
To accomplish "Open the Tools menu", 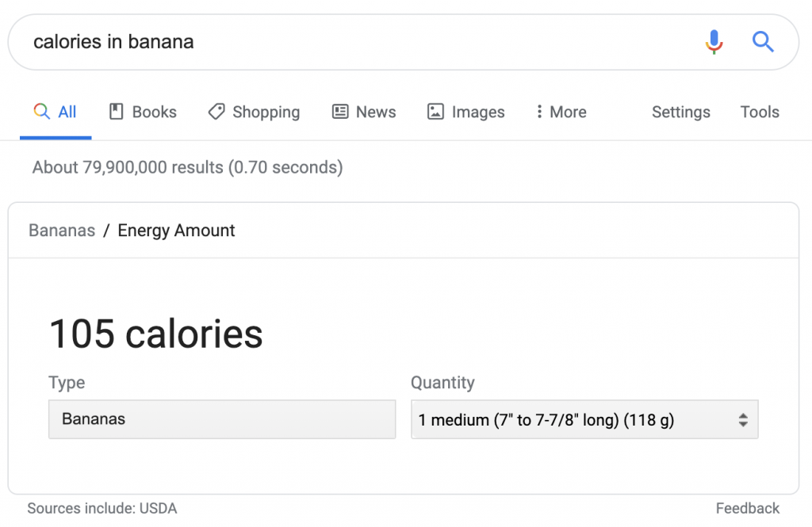I will 760,112.
